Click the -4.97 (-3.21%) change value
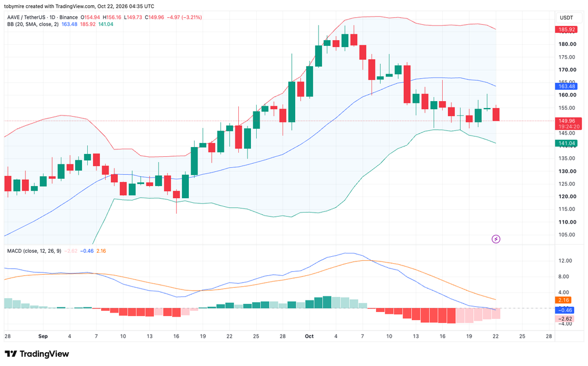Image resolution: width=588 pixels, height=366 pixels. 184,17
